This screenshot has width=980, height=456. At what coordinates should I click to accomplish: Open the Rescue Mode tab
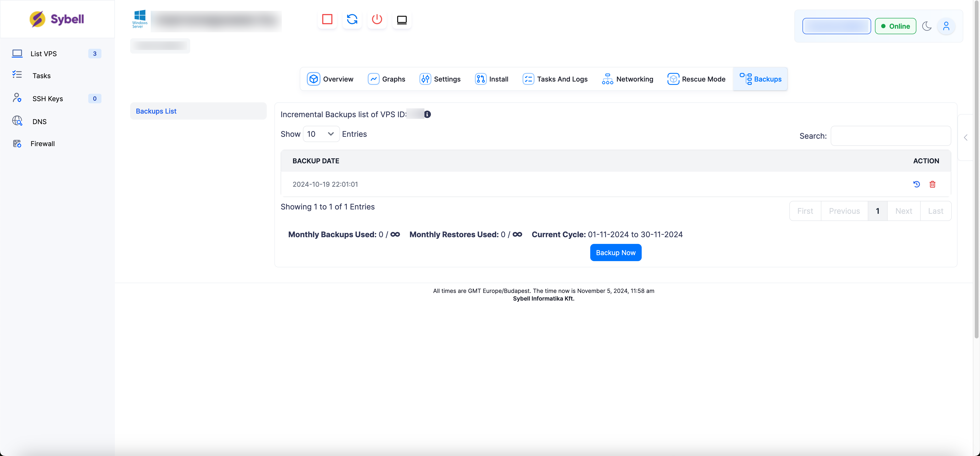[696, 79]
